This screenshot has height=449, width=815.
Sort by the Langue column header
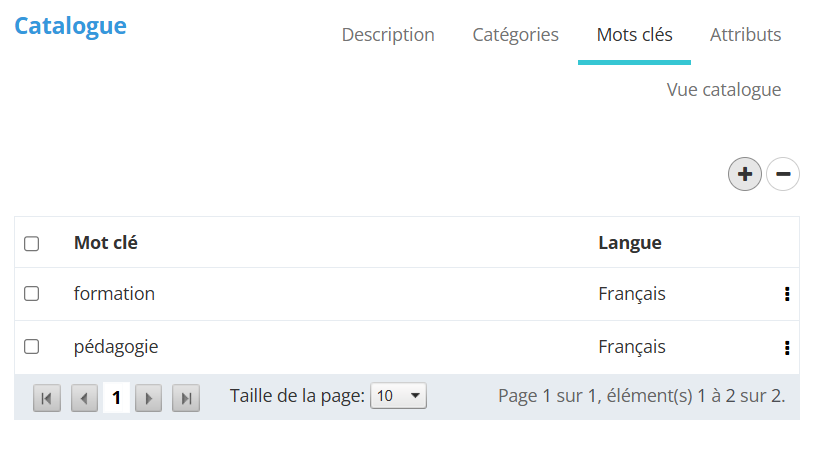coord(629,242)
